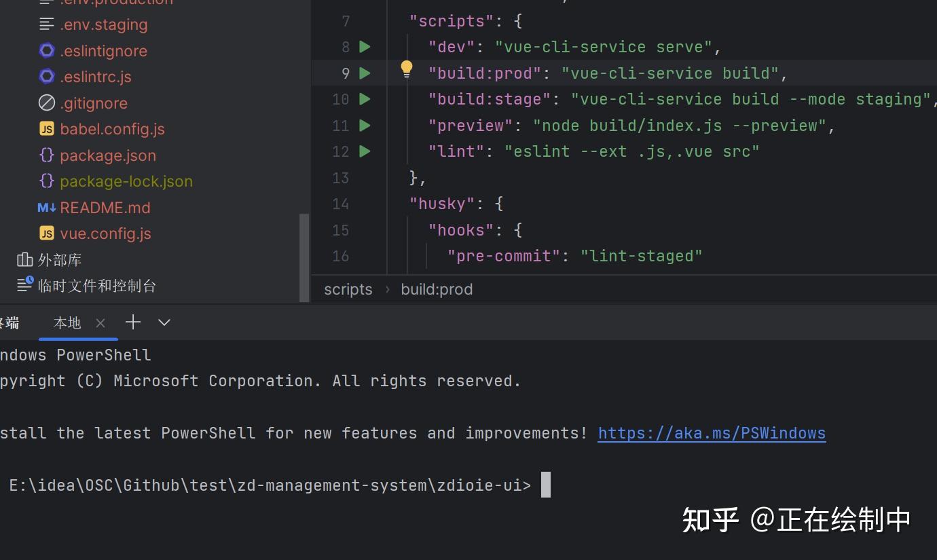
Task: Open the README.md file
Action: (x=105, y=208)
